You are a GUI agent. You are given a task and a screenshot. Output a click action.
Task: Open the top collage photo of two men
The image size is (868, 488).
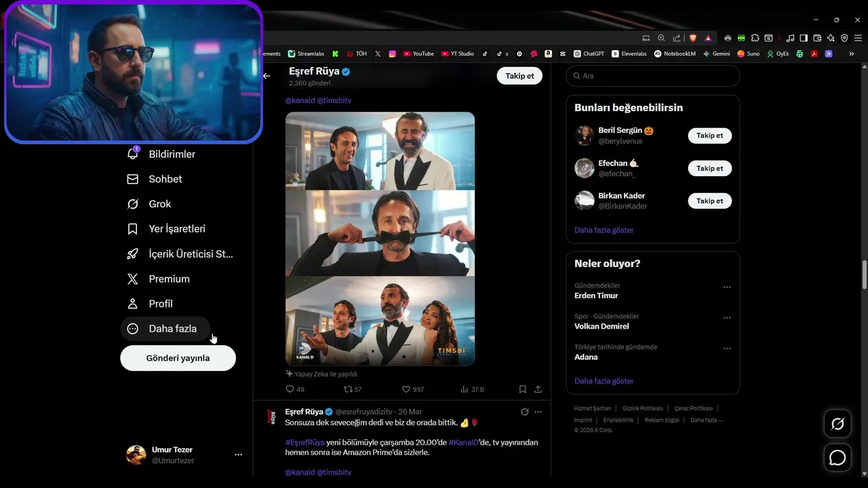point(380,150)
